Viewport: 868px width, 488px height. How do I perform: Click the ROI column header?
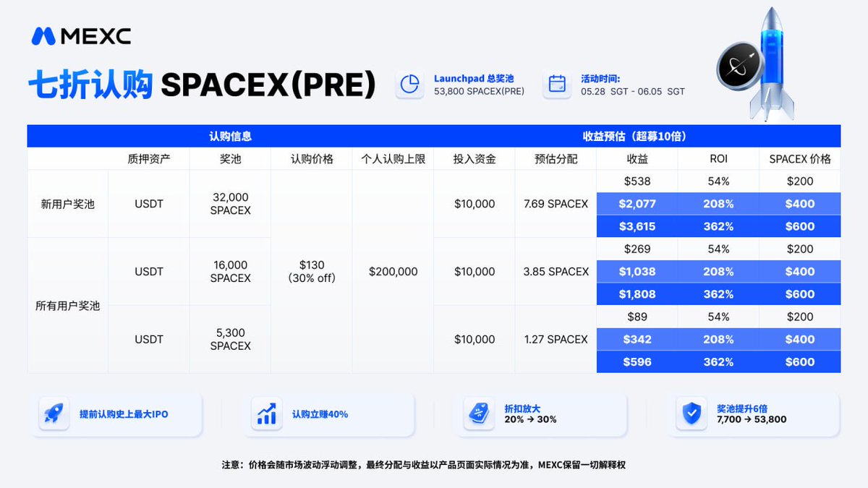click(x=718, y=159)
